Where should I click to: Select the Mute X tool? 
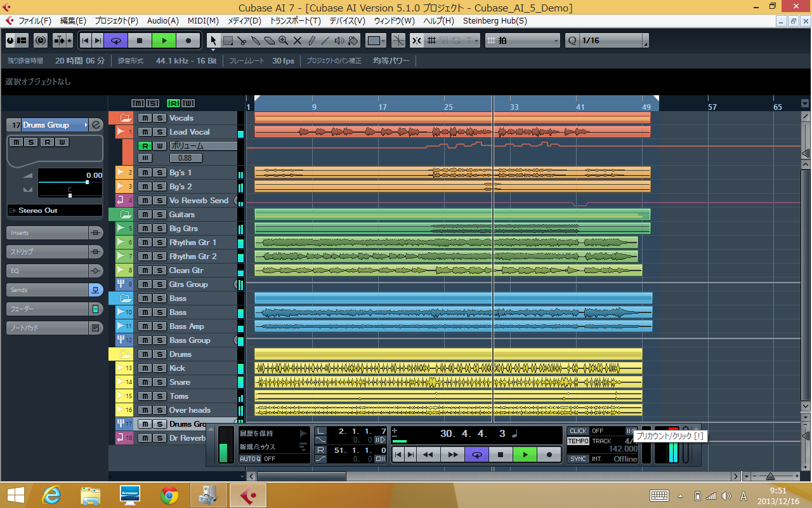tap(298, 41)
